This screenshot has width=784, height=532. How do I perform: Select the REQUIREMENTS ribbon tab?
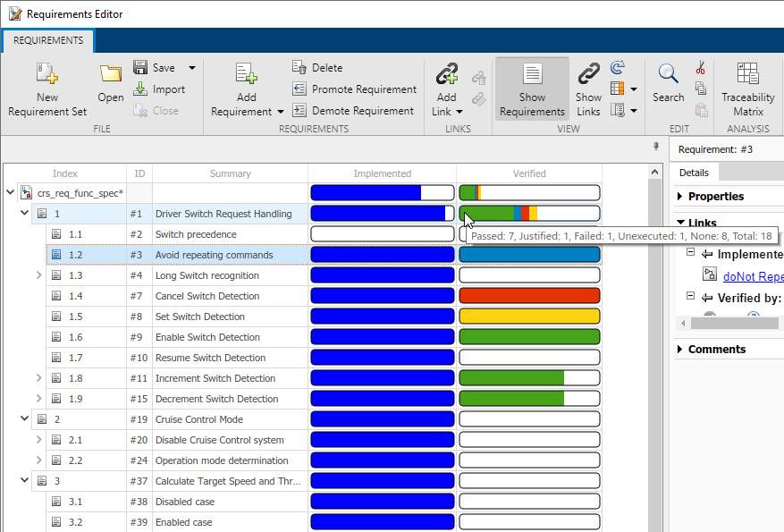point(48,40)
